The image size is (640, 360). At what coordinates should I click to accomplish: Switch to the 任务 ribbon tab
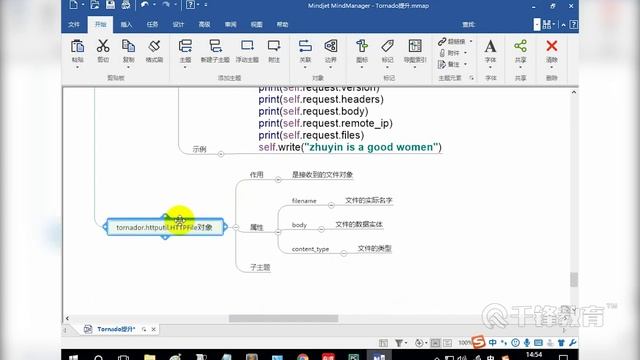152,24
